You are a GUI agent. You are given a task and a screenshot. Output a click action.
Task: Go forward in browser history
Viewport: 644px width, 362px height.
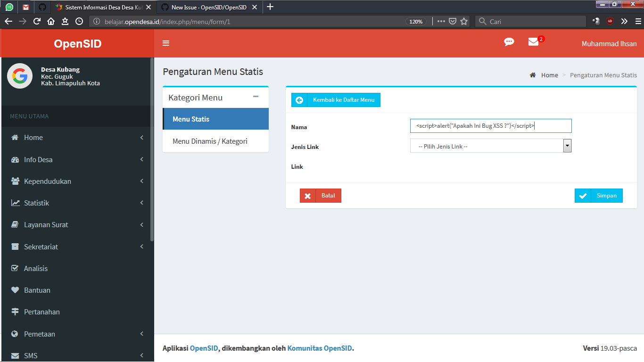pos(22,21)
